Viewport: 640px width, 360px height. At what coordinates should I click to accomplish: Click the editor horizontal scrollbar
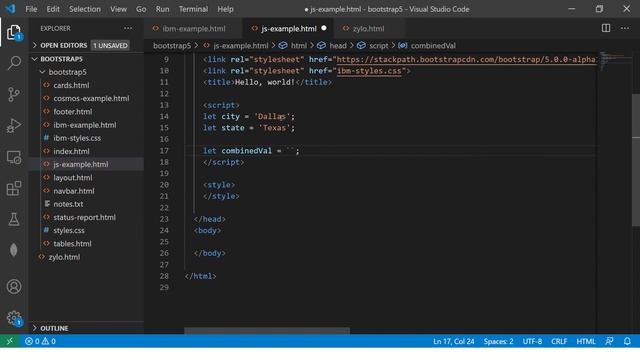tap(267, 331)
